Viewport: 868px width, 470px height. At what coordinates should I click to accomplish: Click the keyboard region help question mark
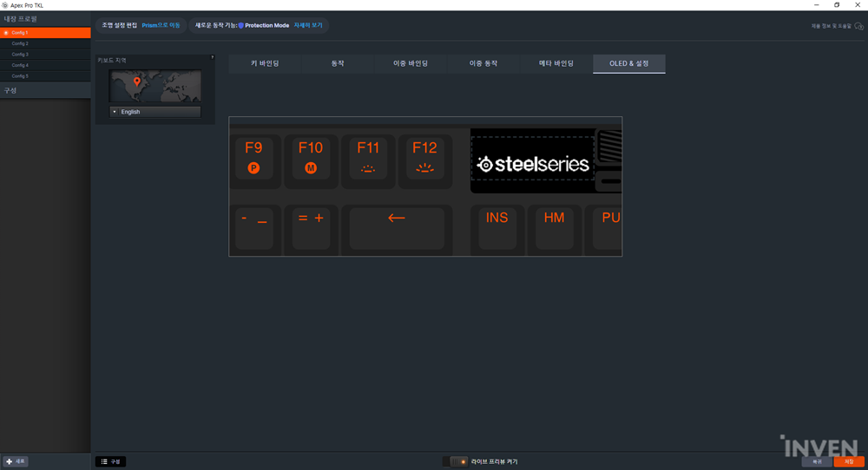[212, 57]
